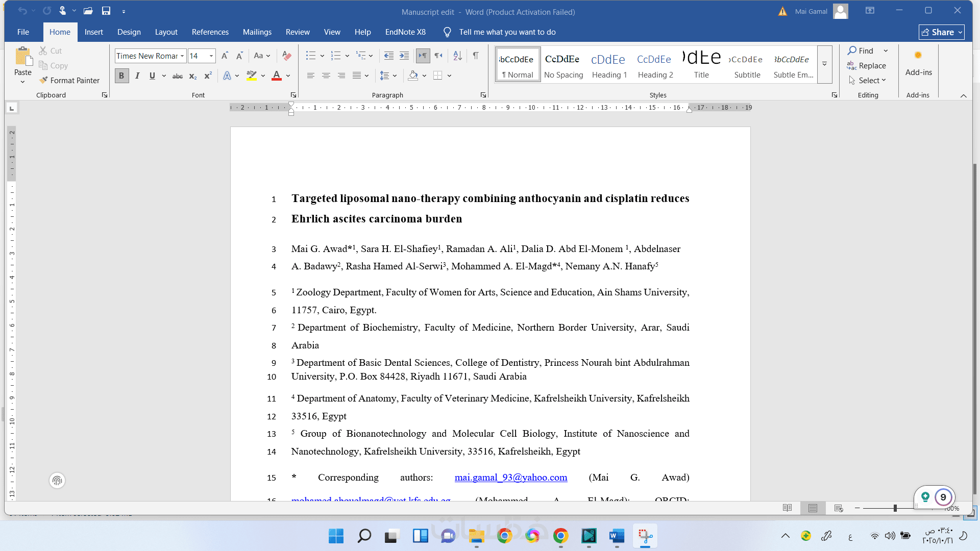Click the Clear All Formatting icon
The height and width of the screenshot is (551, 980).
287,56
